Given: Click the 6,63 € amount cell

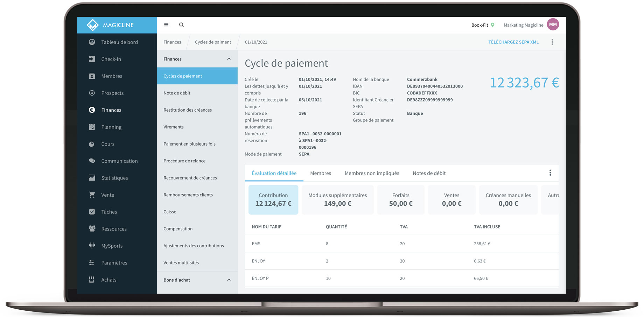Looking at the screenshot, I should pyautogui.click(x=479, y=261).
